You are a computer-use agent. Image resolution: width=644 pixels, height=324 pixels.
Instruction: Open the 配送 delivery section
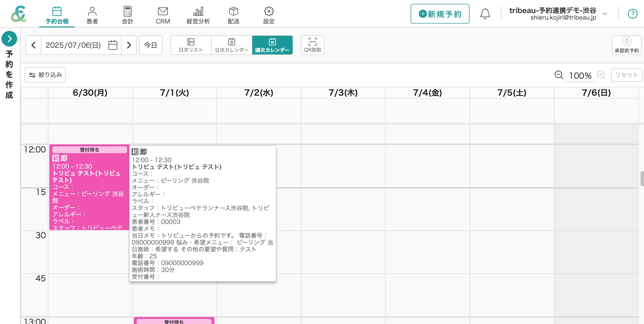coord(233,15)
